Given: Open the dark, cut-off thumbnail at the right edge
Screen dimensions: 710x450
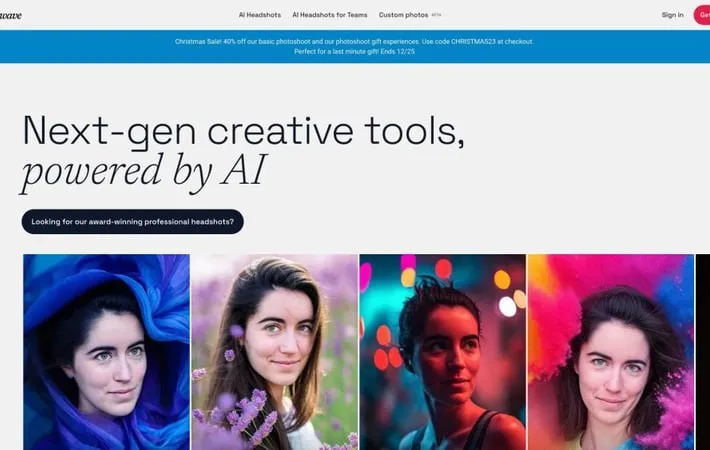Looking at the screenshot, I should tap(703, 352).
